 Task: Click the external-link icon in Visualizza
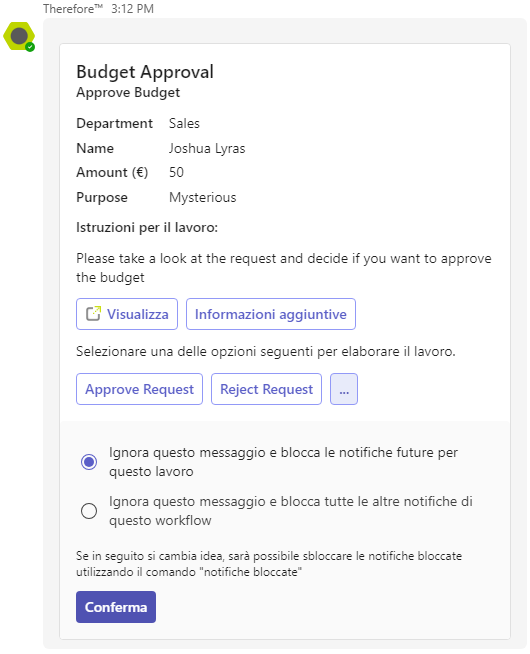point(93,314)
